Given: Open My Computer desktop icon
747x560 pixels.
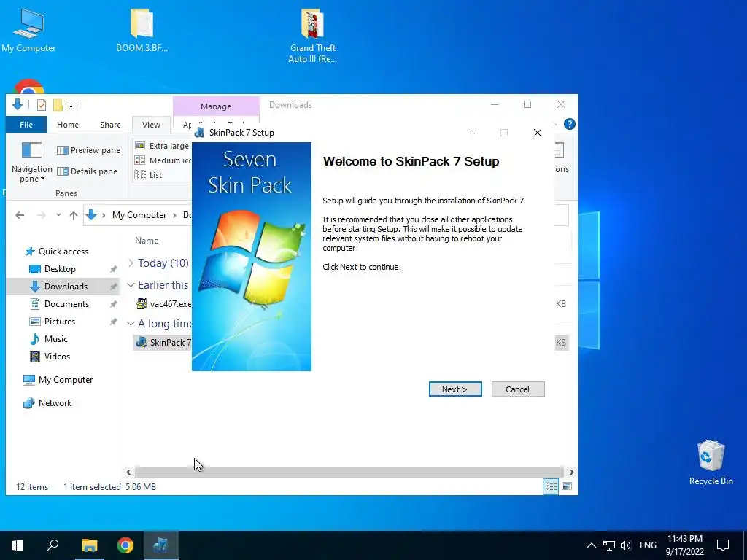Looking at the screenshot, I should pyautogui.click(x=28, y=31).
